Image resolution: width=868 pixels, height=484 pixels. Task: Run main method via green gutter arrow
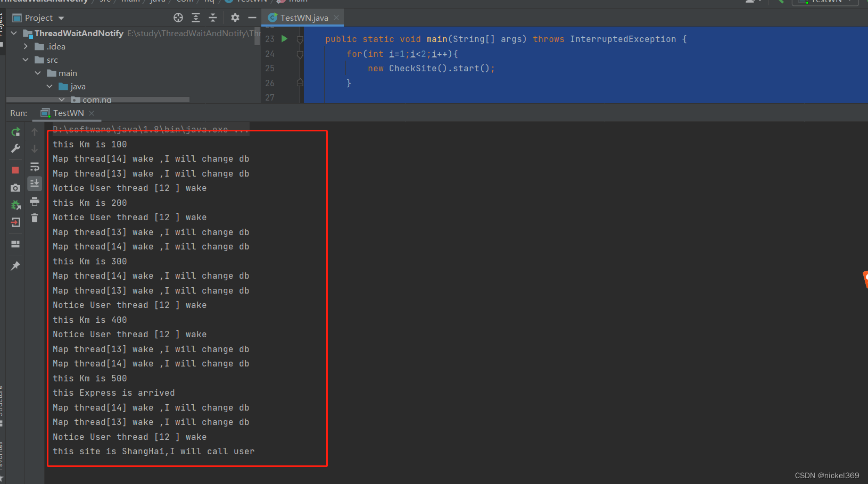284,39
